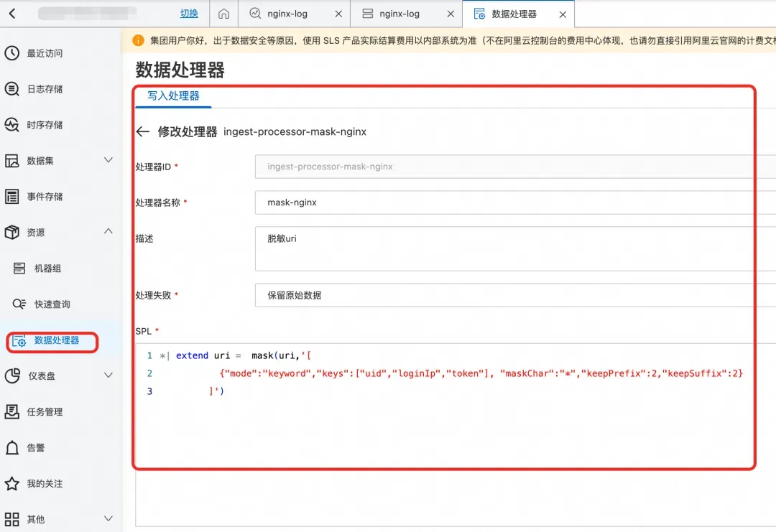Expand the 数据集 chevron
Image resolution: width=776 pixels, height=532 pixels.
click(x=108, y=159)
